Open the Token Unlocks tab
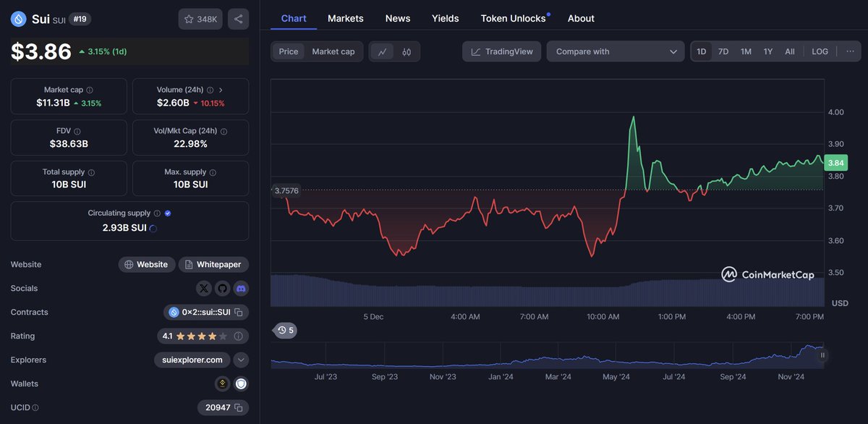The image size is (868, 424). [x=512, y=18]
